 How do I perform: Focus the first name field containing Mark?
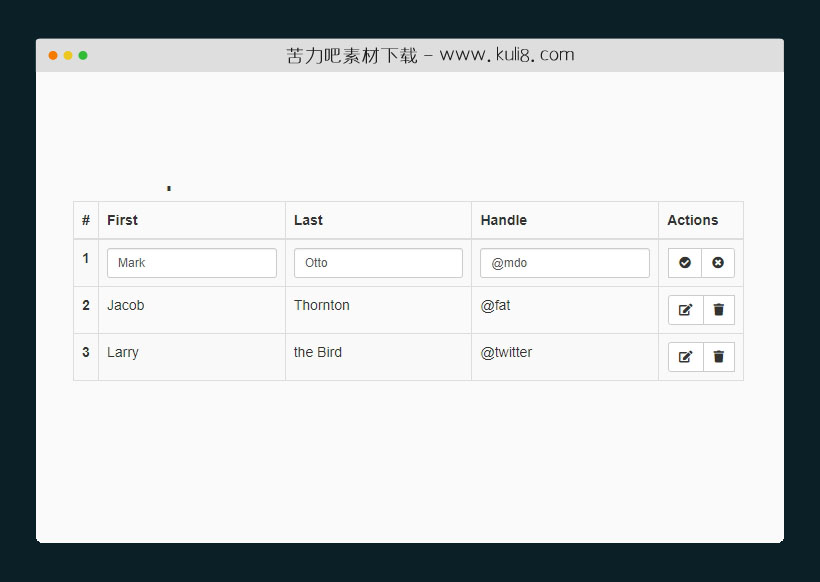[192, 263]
